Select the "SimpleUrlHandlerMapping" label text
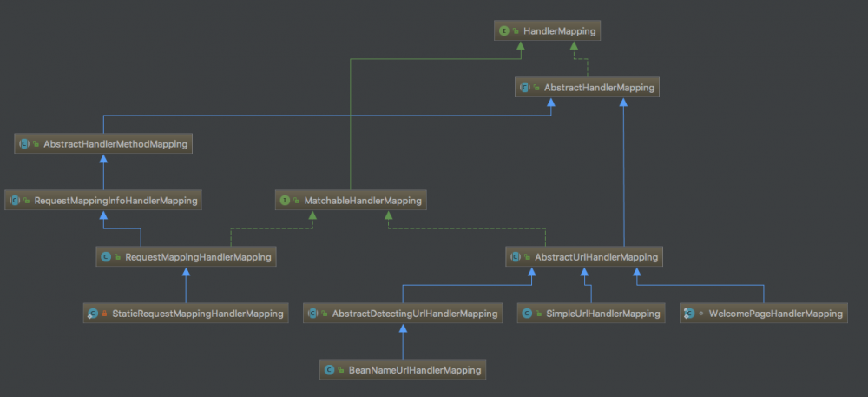 603,314
